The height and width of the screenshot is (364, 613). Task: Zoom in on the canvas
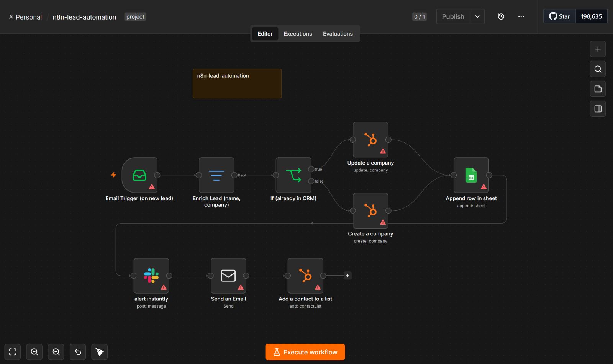point(34,352)
